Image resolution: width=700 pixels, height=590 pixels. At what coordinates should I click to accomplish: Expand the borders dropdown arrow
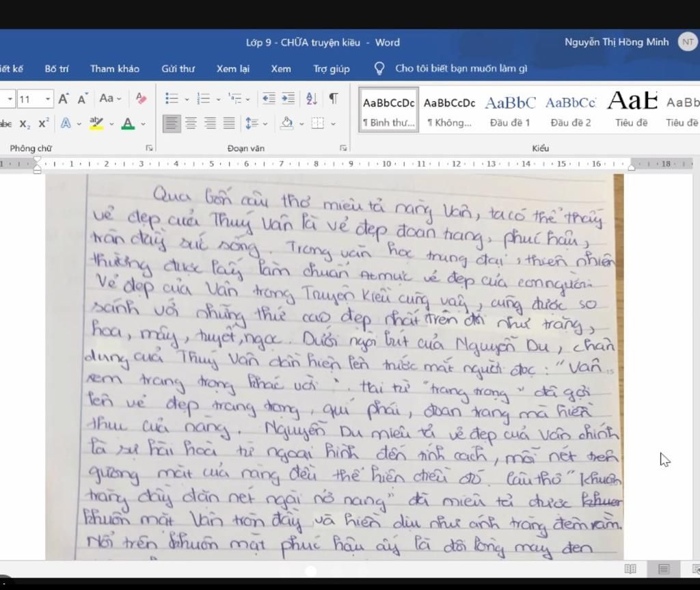pos(333,124)
